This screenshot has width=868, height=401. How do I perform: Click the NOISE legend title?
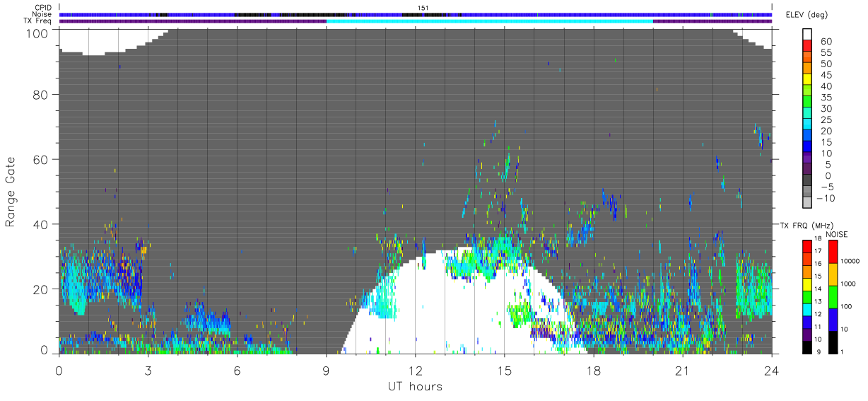pyautogui.click(x=837, y=234)
